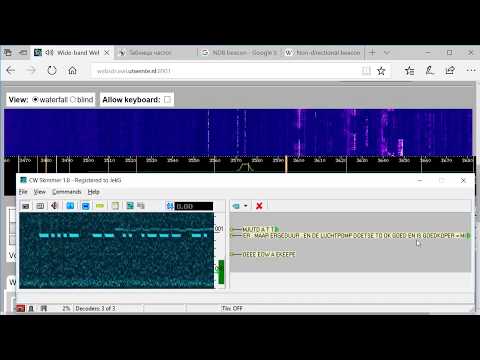
Task: Click decoded line reading EEEE EOW A EKEEPE
Action: pyautogui.click(x=269, y=254)
